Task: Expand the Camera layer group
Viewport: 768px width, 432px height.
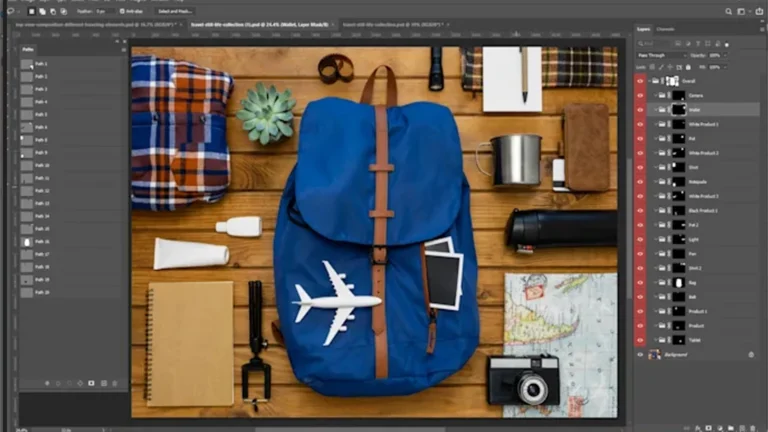Action: pos(654,95)
